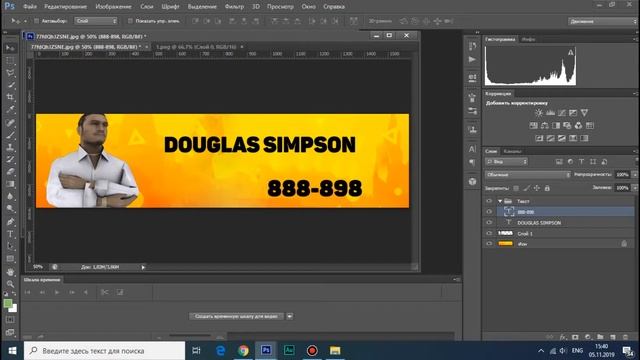
Task: Select the Zoom tool in the toolbox
Action: click(10, 284)
